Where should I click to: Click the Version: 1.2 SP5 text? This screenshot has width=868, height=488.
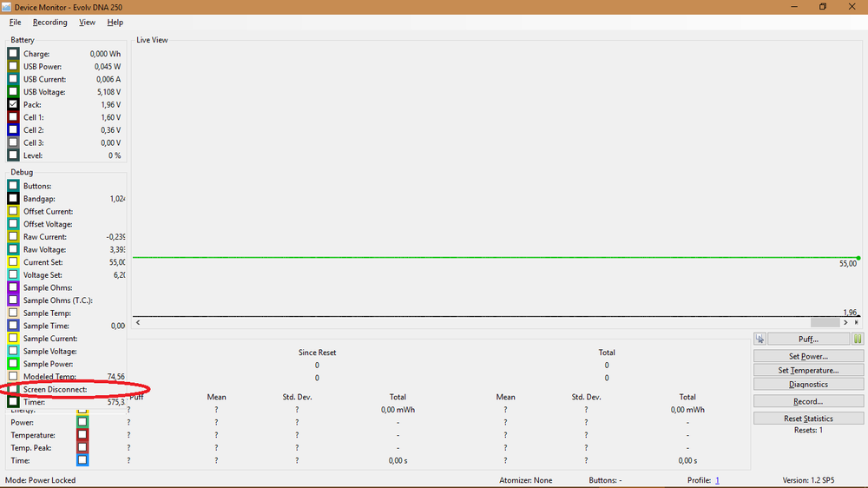tap(808, 480)
